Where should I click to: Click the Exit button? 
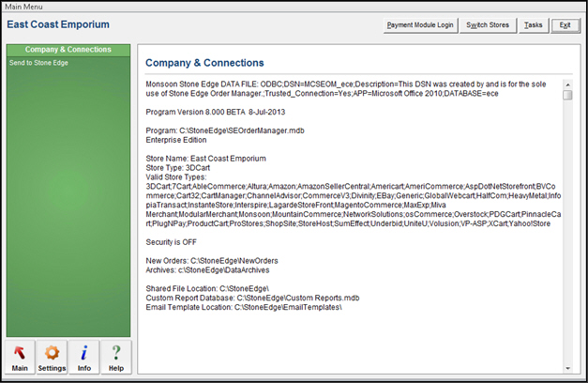coord(565,25)
